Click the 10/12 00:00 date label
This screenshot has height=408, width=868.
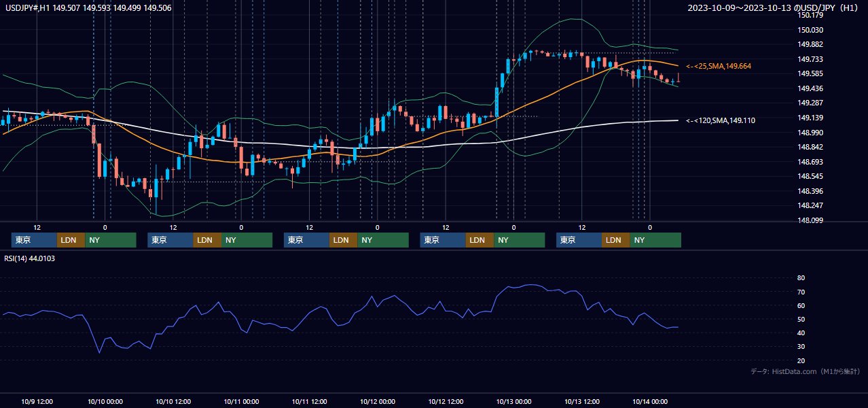point(378,401)
